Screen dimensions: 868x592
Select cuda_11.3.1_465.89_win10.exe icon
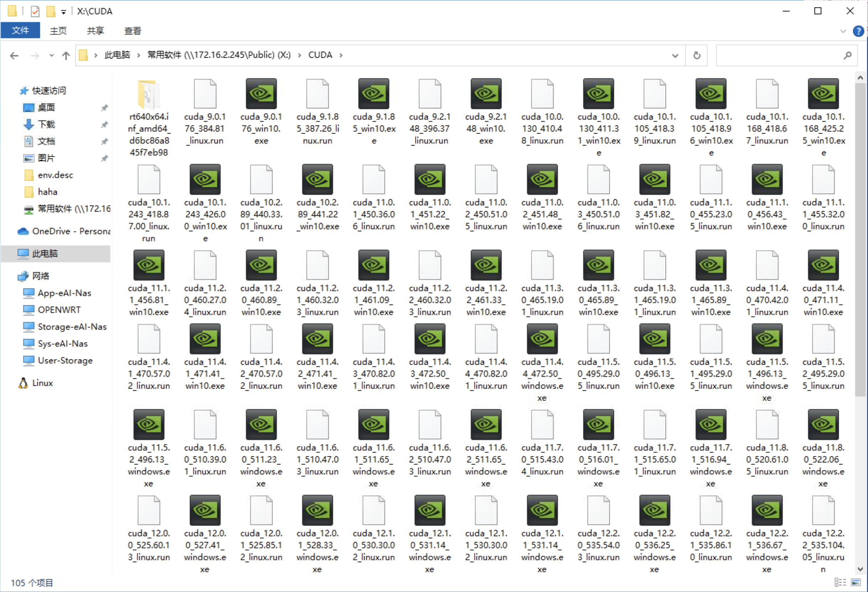711,265
